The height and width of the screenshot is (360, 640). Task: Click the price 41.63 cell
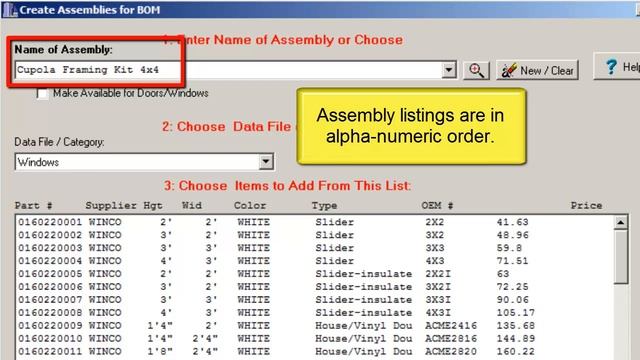512,222
